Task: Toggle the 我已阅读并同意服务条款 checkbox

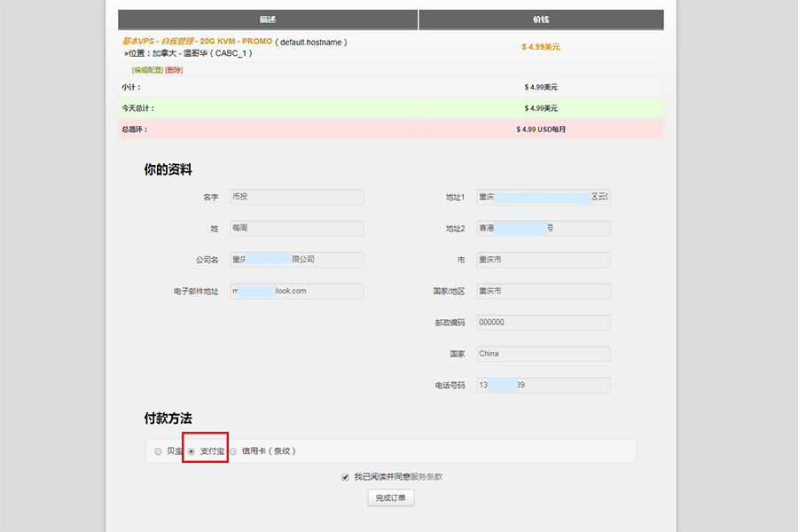Action: click(345, 476)
